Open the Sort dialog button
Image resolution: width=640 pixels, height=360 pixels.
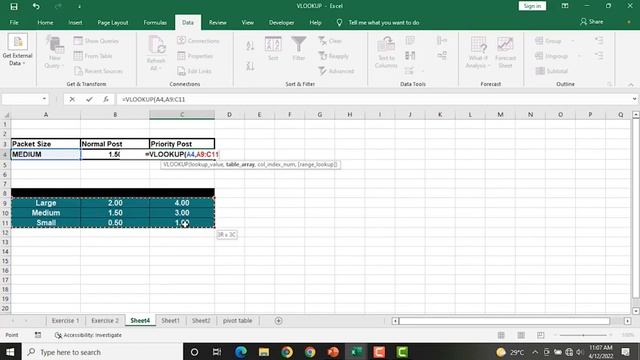(273, 49)
